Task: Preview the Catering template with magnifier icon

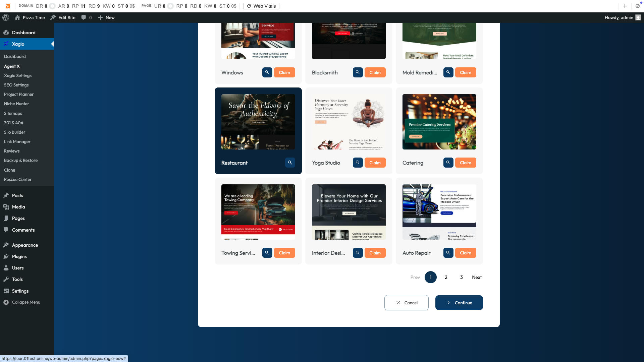Action: coord(448,163)
